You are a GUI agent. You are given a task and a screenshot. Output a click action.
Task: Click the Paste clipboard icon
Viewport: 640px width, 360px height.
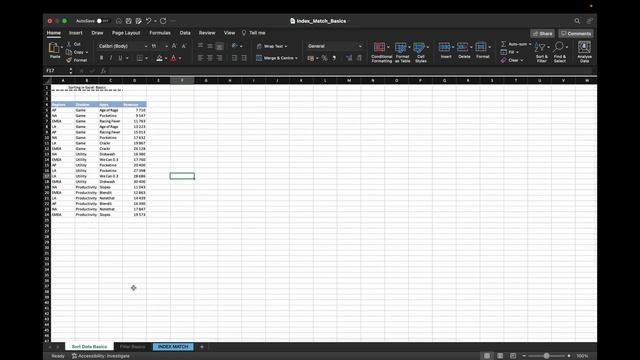click(x=54, y=48)
